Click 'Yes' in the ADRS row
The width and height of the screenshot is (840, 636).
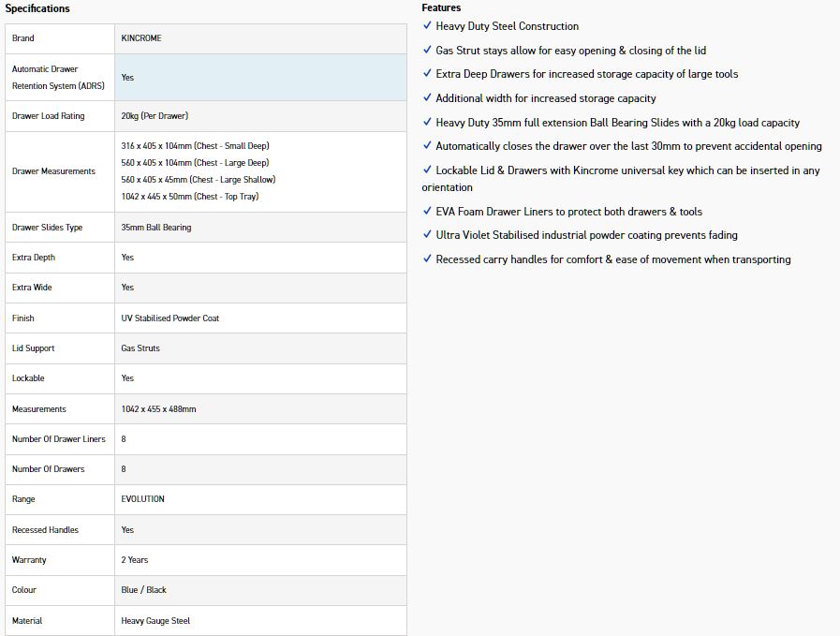127,77
